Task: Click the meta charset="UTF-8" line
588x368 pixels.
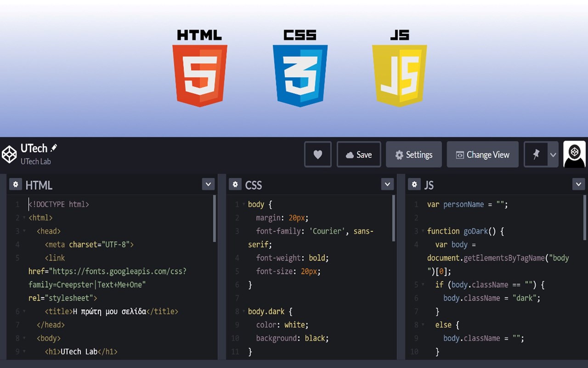Action: (89, 244)
